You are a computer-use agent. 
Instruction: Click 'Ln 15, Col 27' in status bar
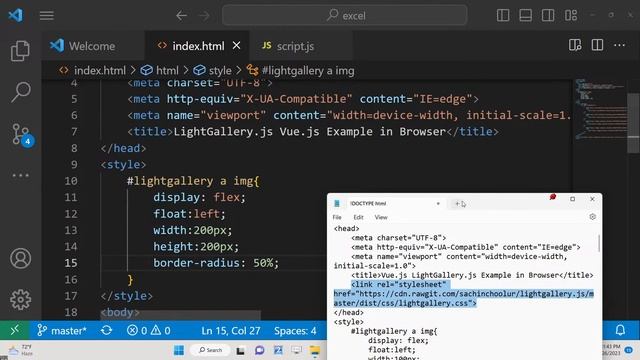pos(231,330)
